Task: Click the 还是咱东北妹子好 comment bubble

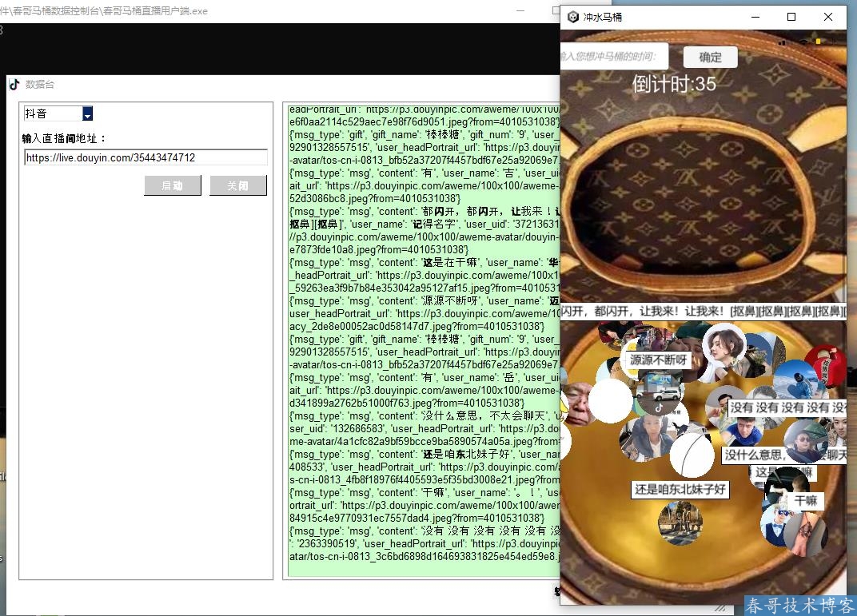Action: pos(680,489)
